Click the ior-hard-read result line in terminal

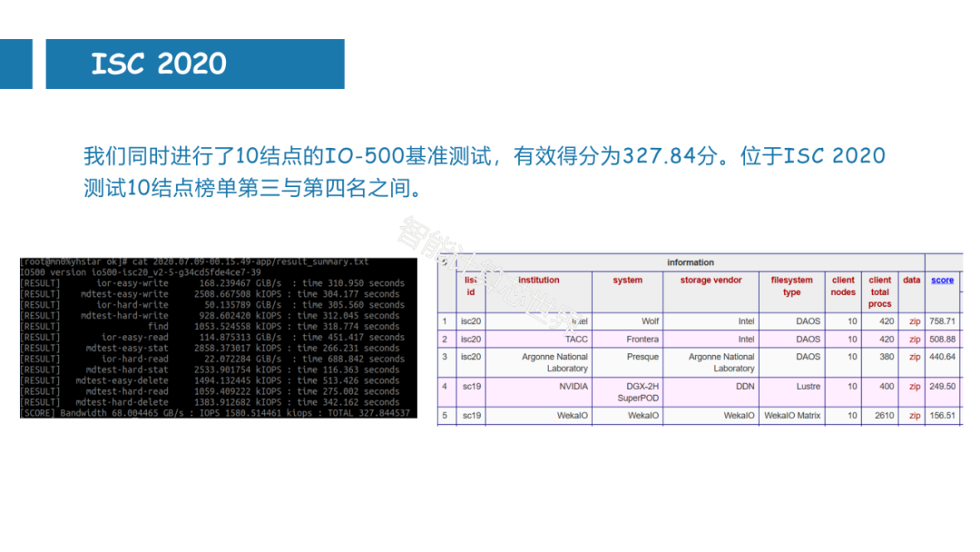[212, 359]
